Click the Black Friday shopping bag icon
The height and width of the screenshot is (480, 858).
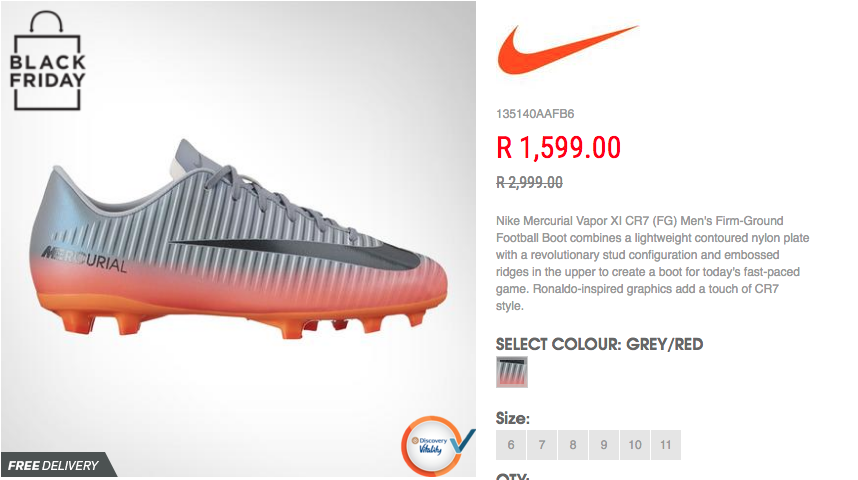pos(48,61)
